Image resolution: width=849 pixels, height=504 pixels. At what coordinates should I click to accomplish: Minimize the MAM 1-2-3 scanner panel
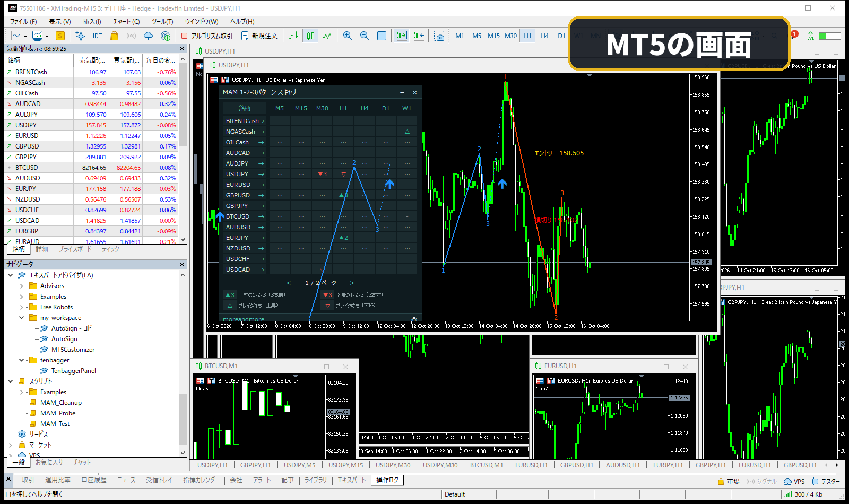pos(402,92)
